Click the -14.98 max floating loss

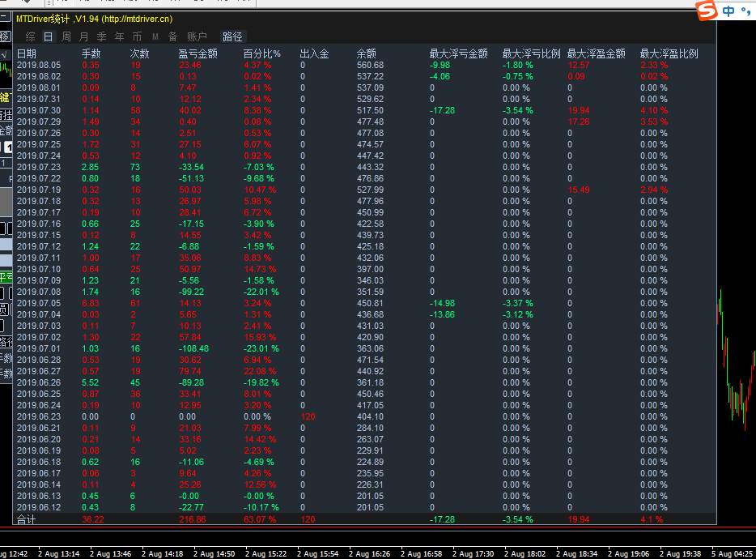pyautogui.click(x=442, y=303)
